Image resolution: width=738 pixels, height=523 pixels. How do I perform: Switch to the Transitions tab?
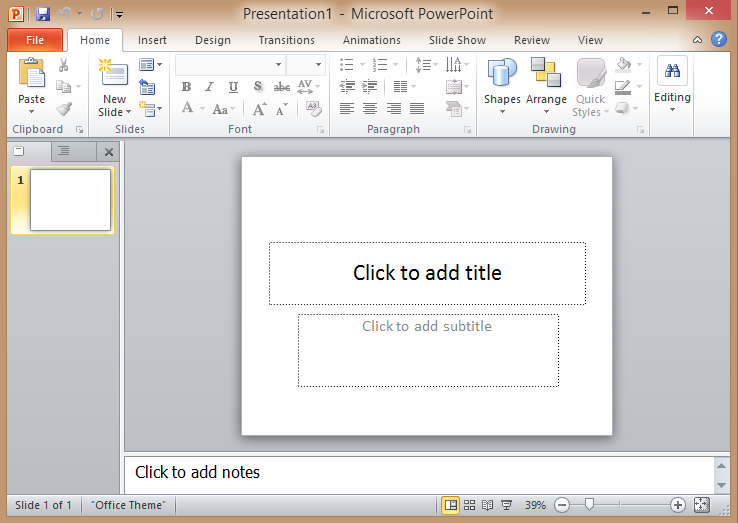286,40
